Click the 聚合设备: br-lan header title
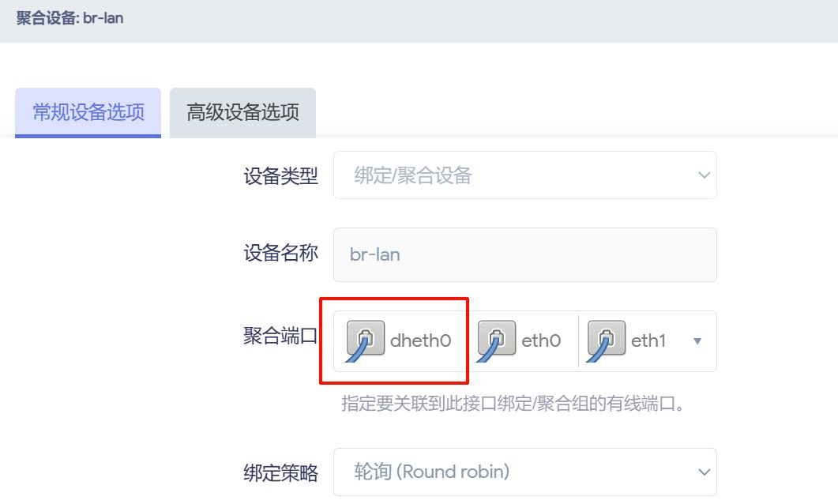The width and height of the screenshot is (838, 504). click(x=70, y=17)
